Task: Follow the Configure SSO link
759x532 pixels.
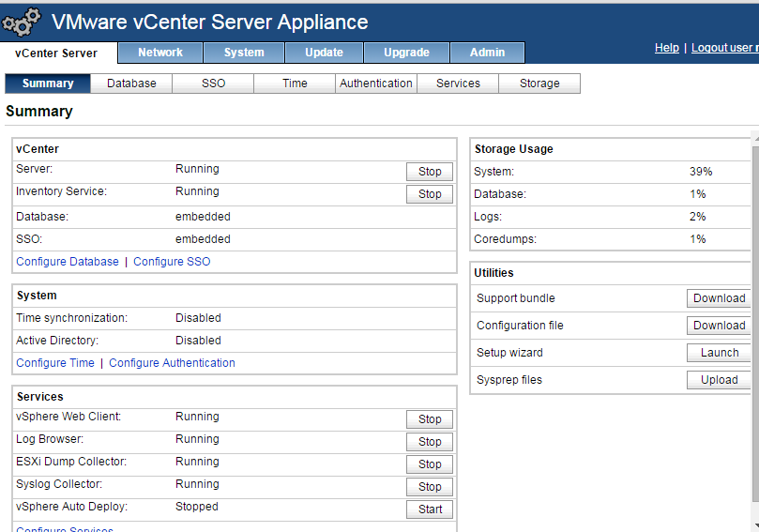Action: [172, 262]
